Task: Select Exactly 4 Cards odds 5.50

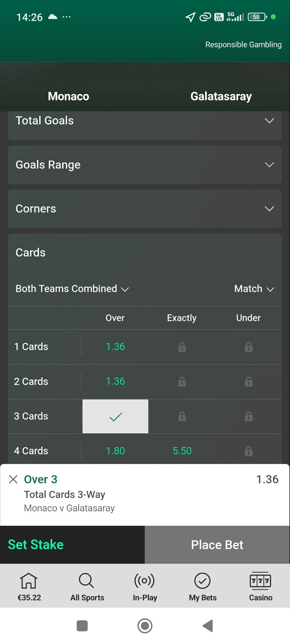Action: tap(182, 451)
